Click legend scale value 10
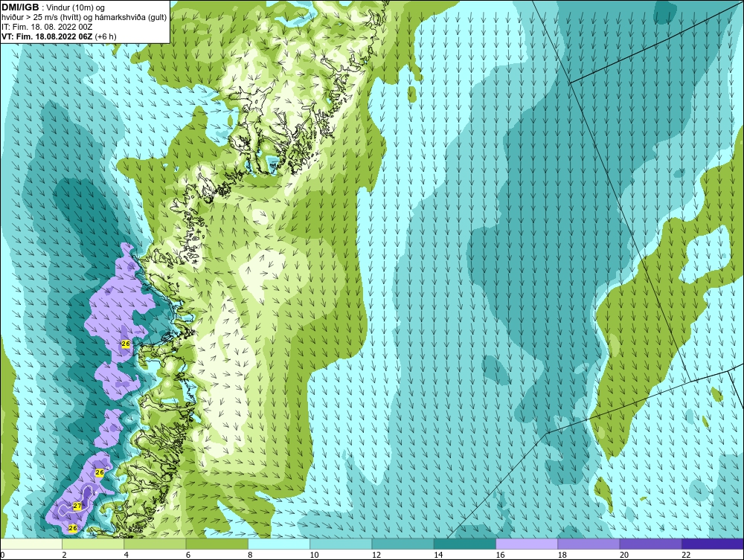This screenshot has height=560, width=744. [314, 556]
